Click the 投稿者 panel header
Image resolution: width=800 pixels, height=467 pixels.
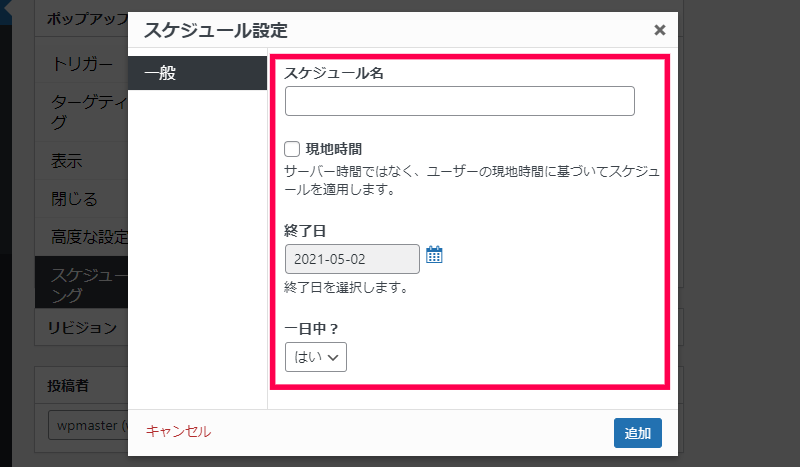pyautogui.click(x=82, y=385)
